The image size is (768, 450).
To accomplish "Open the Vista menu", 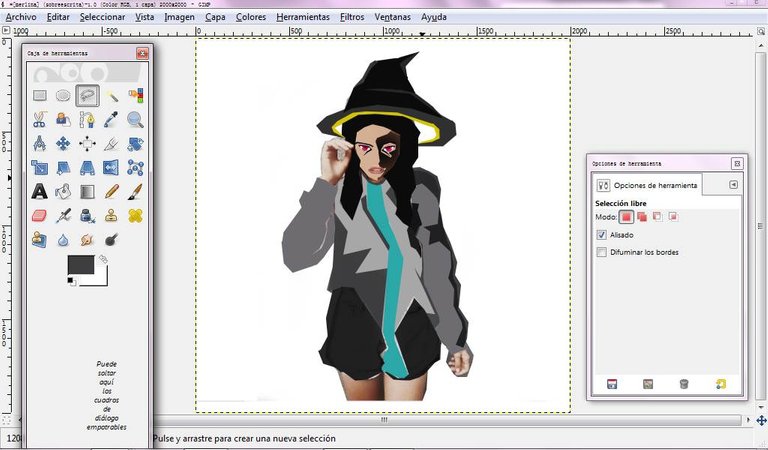I will (x=144, y=17).
